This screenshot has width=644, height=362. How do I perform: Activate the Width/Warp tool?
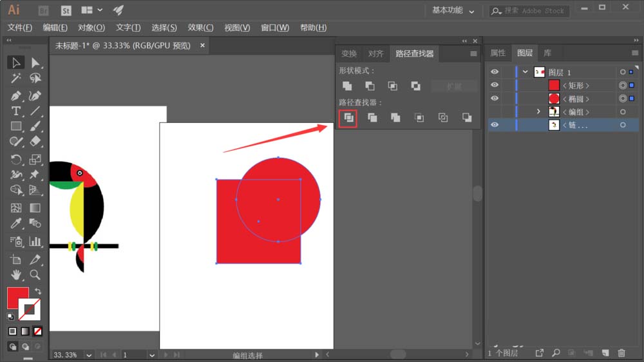click(x=16, y=175)
